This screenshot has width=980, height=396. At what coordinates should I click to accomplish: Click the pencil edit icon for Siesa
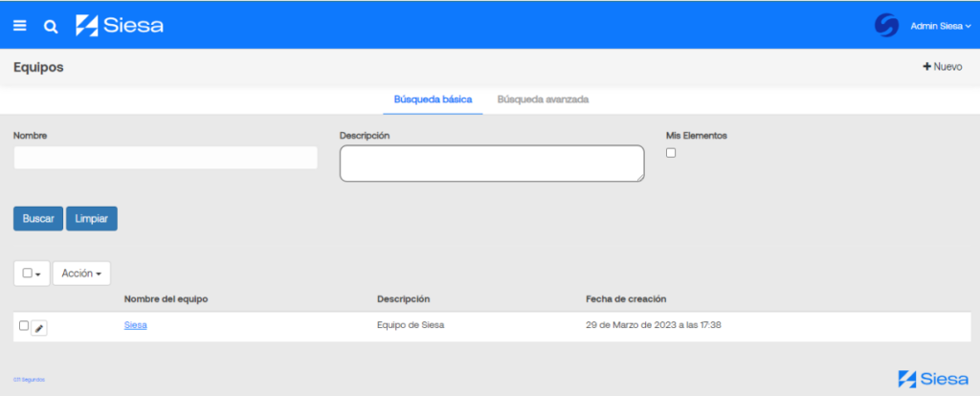(39, 328)
